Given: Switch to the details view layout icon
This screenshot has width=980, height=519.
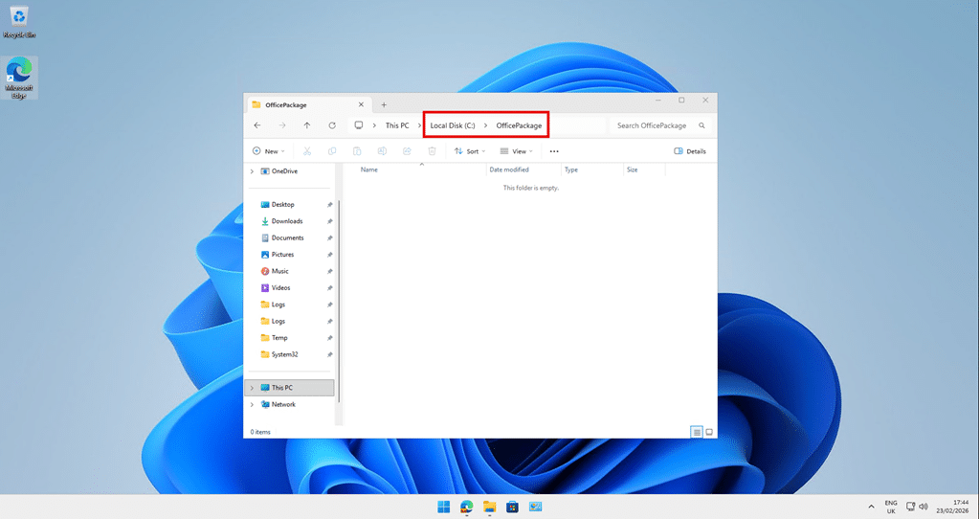Looking at the screenshot, I should pyautogui.click(x=697, y=432).
